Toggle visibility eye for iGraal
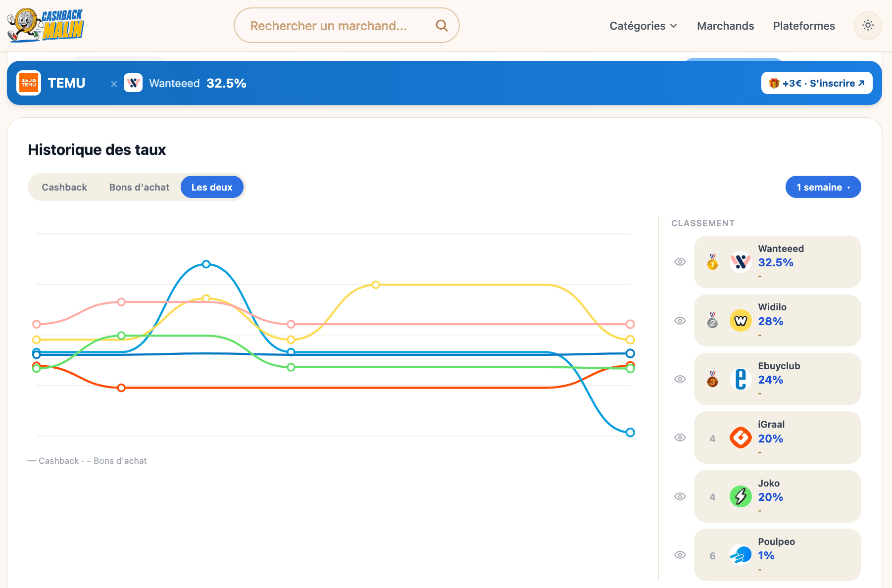The width and height of the screenshot is (892, 588). pos(680,438)
